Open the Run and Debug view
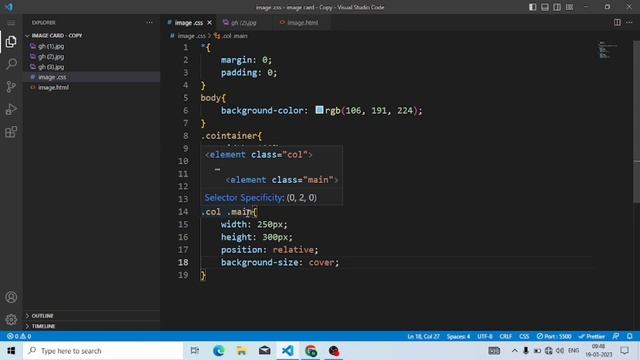This screenshot has height=360, width=640. coord(11,109)
